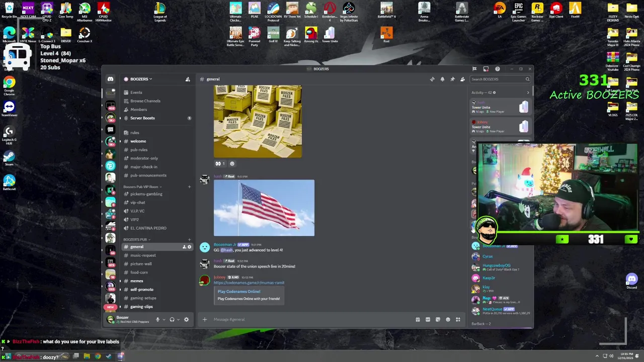Open user settings gear icon
The width and height of the screenshot is (644, 362).
click(186, 319)
